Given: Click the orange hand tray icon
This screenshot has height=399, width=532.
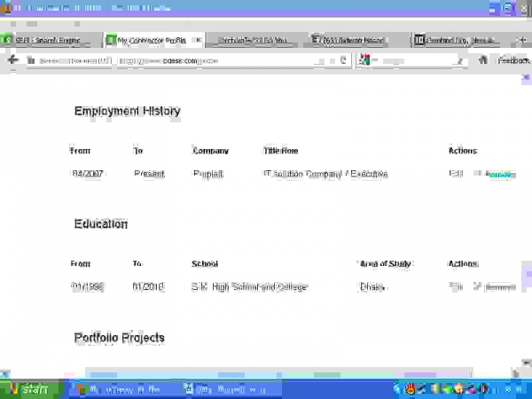Looking at the screenshot, I should click(x=410, y=389).
